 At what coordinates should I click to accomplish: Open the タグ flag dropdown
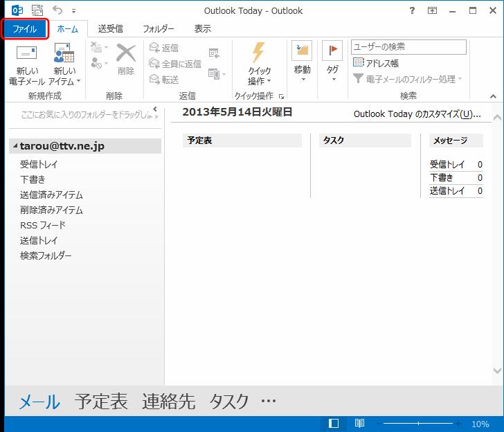pyautogui.click(x=332, y=62)
